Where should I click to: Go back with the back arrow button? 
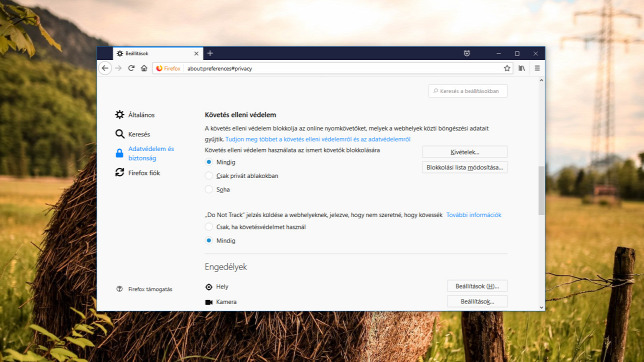point(105,68)
